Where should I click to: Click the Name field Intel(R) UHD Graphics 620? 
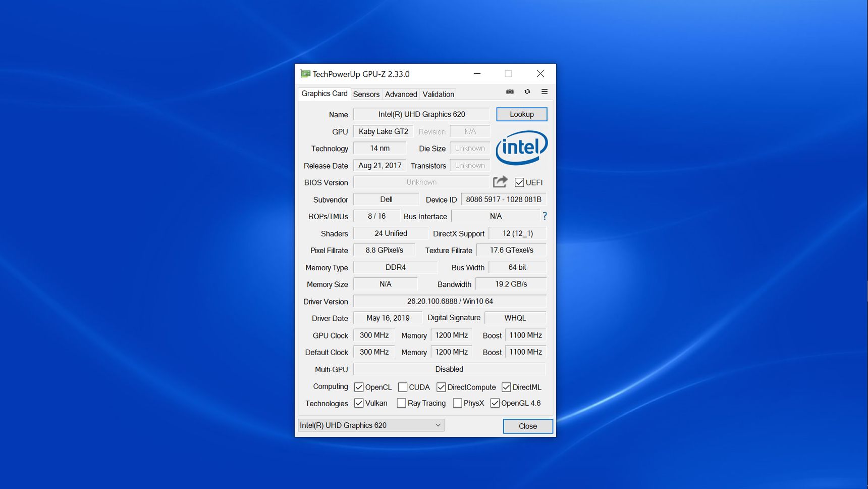coord(422,114)
